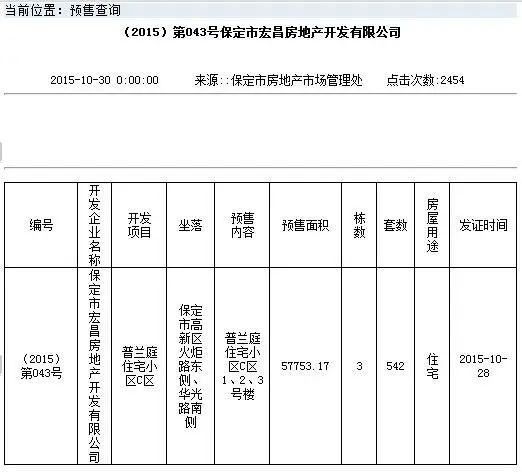Click the 预售查询 breadcrumb text
Screen dimensions: 522x472
pos(95,10)
